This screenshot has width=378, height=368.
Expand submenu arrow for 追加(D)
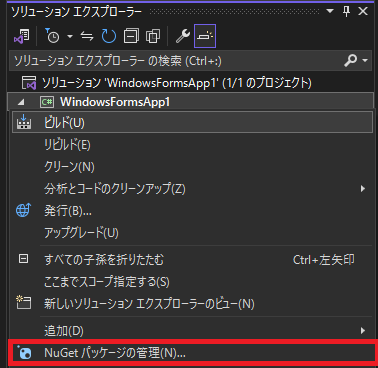363,331
